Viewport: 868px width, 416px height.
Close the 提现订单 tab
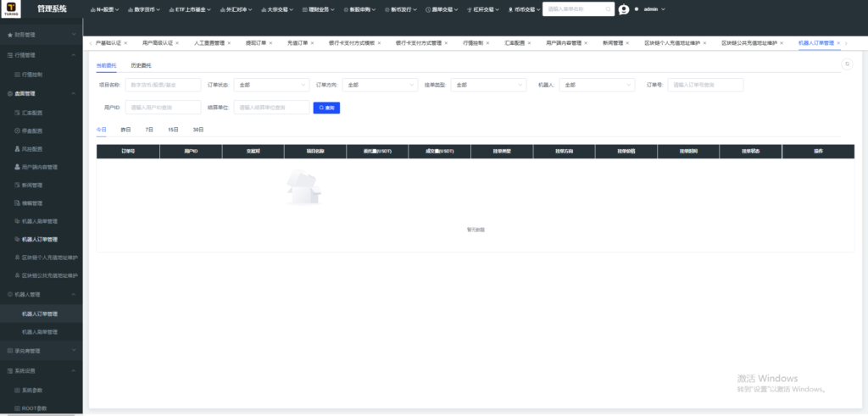270,43
